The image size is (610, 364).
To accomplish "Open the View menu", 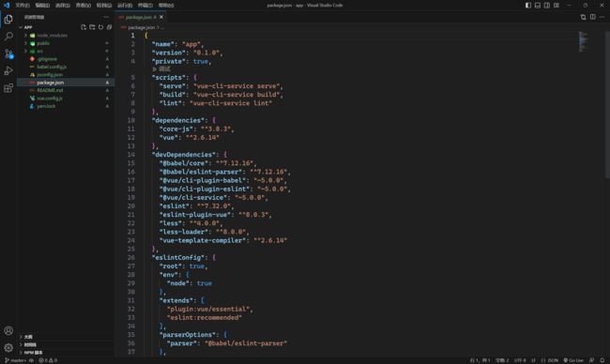I will pos(84,5).
